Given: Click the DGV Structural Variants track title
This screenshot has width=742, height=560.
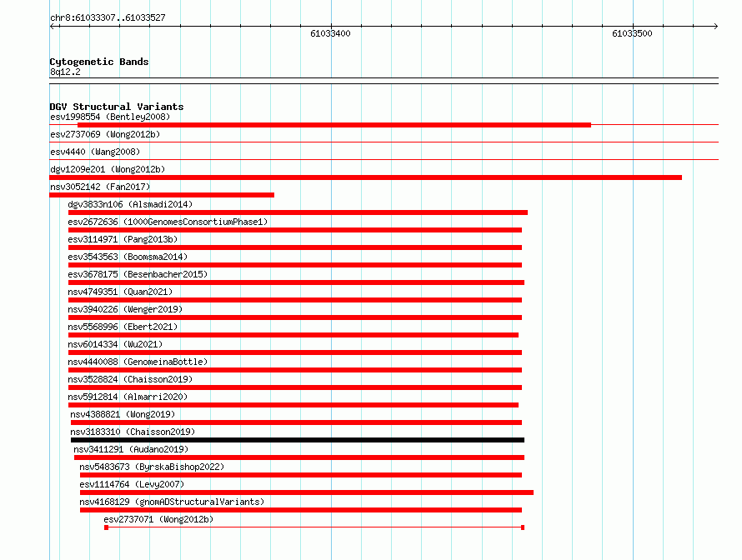Looking at the screenshot, I should (x=117, y=107).
